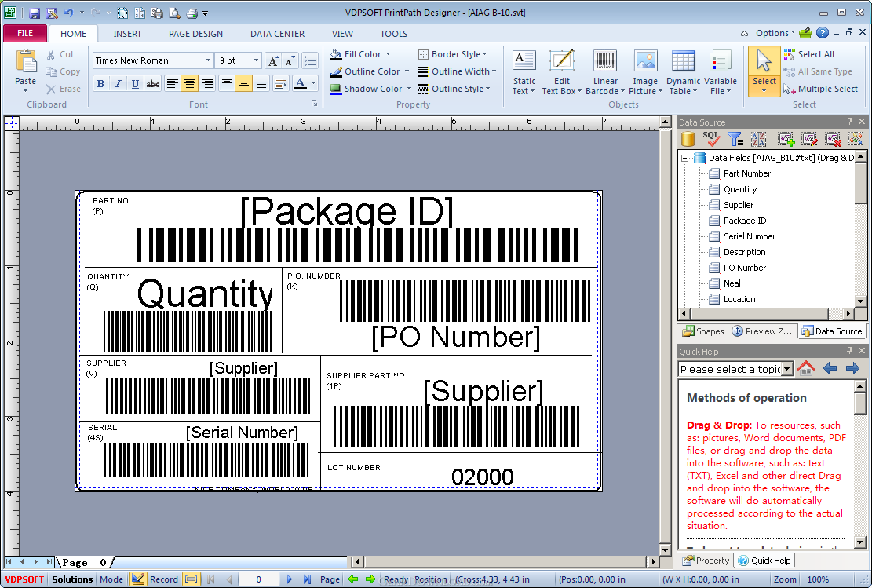Toggle Strikethrough formatting

pyautogui.click(x=152, y=84)
